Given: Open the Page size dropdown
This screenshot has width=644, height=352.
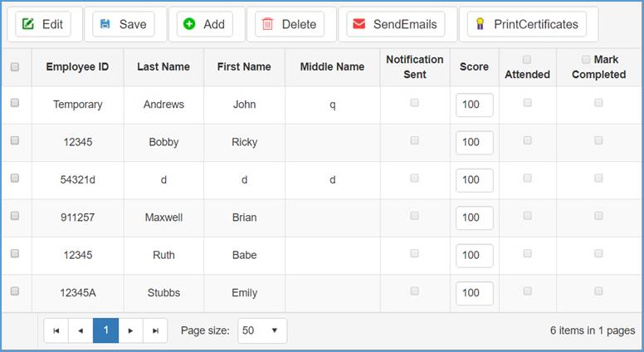Looking at the screenshot, I should [262, 330].
